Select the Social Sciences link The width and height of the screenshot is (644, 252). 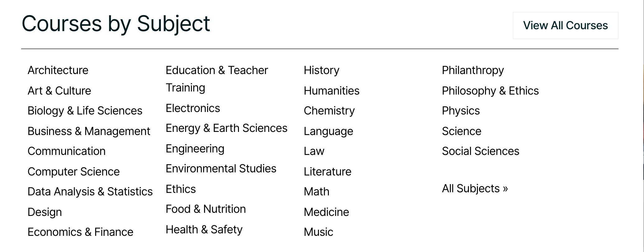pyautogui.click(x=480, y=151)
